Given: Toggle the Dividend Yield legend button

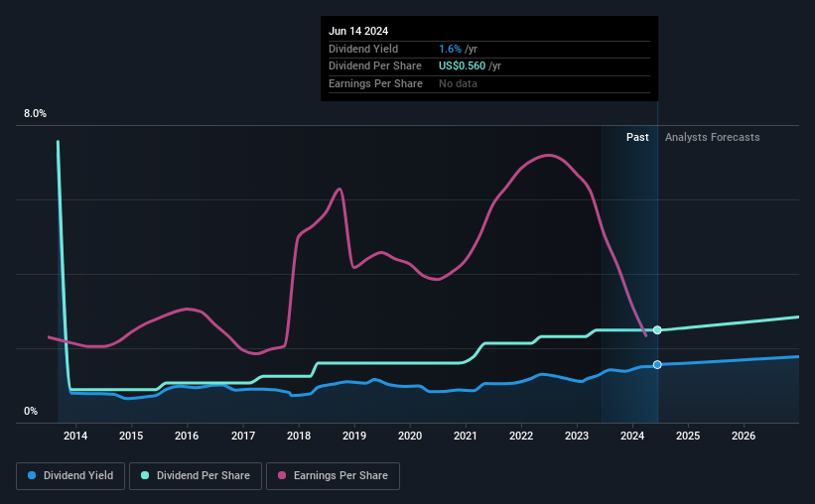Looking at the screenshot, I should [70, 476].
